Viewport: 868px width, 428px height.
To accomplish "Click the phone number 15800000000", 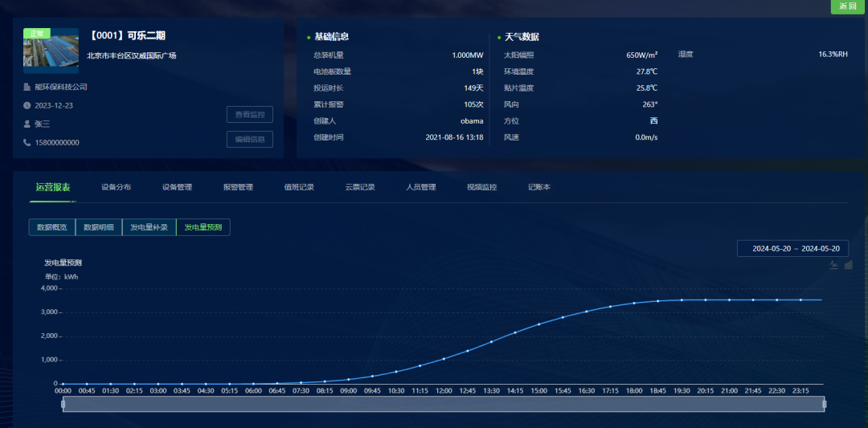I will point(57,143).
